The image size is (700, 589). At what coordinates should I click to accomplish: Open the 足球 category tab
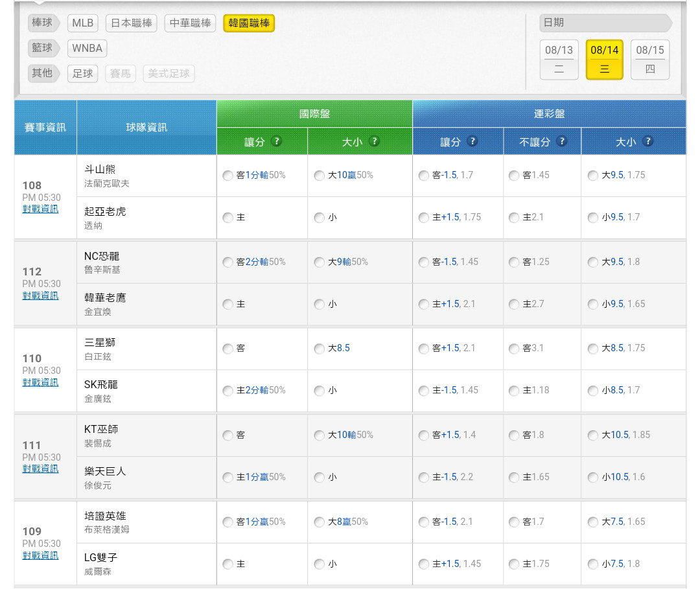click(x=82, y=73)
